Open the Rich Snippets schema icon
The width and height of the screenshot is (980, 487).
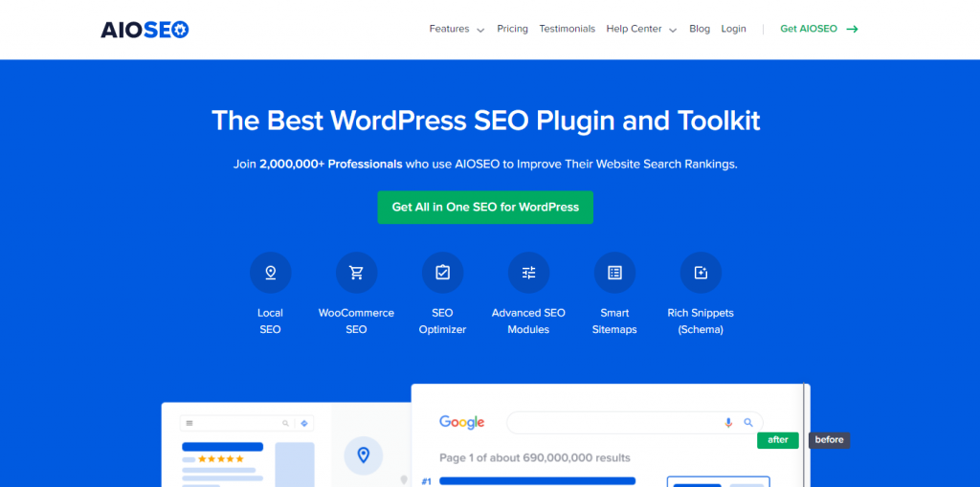pos(701,273)
